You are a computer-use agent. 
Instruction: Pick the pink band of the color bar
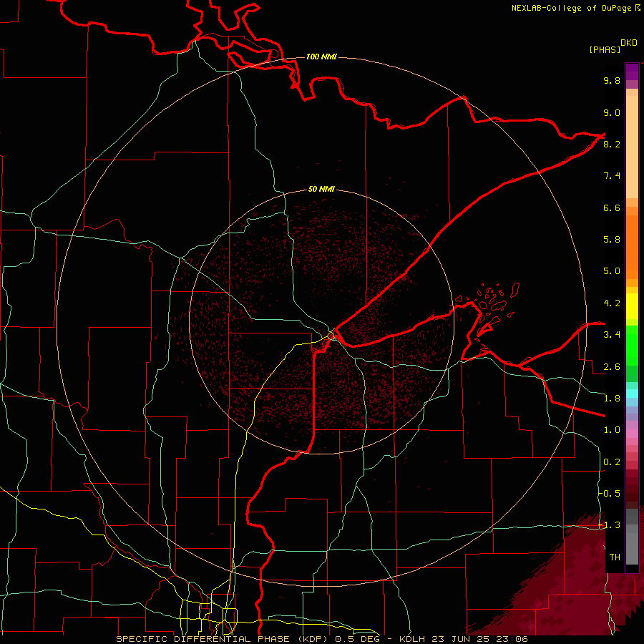click(x=632, y=434)
